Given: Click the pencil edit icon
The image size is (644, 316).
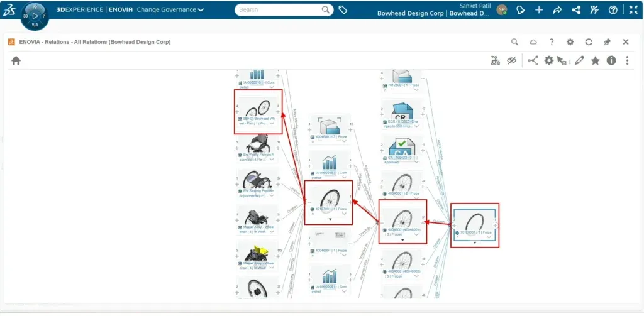Looking at the screenshot, I should [x=579, y=61].
